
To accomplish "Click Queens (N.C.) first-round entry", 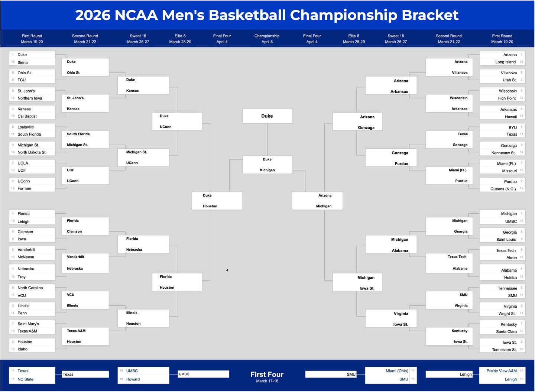I will (x=503, y=189).
